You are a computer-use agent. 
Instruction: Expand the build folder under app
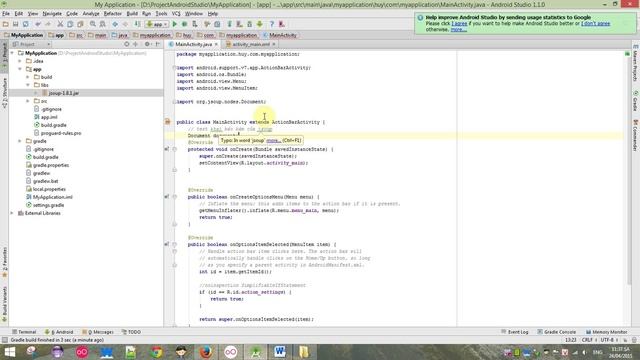tap(28, 77)
